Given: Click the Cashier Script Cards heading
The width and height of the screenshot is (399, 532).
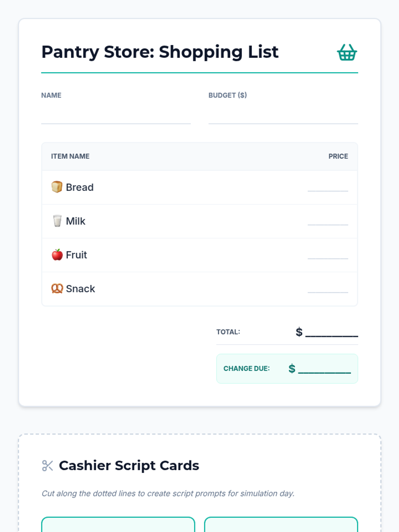Looking at the screenshot, I should (x=129, y=466).
